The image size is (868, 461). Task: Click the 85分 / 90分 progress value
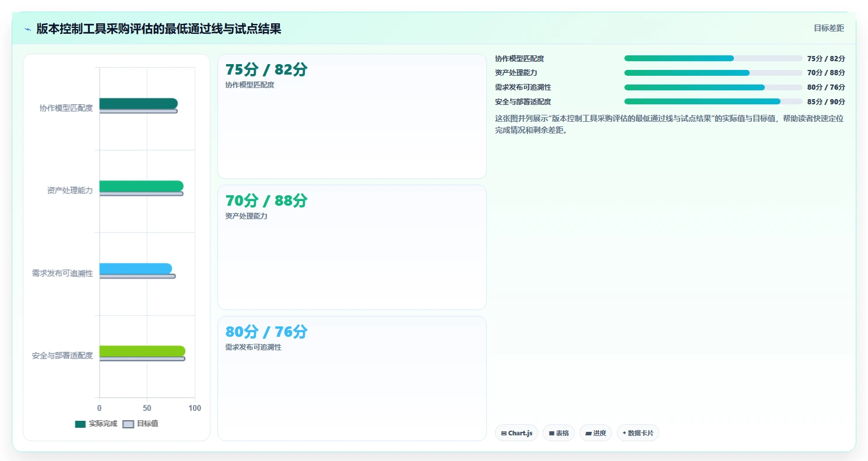(x=826, y=102)
